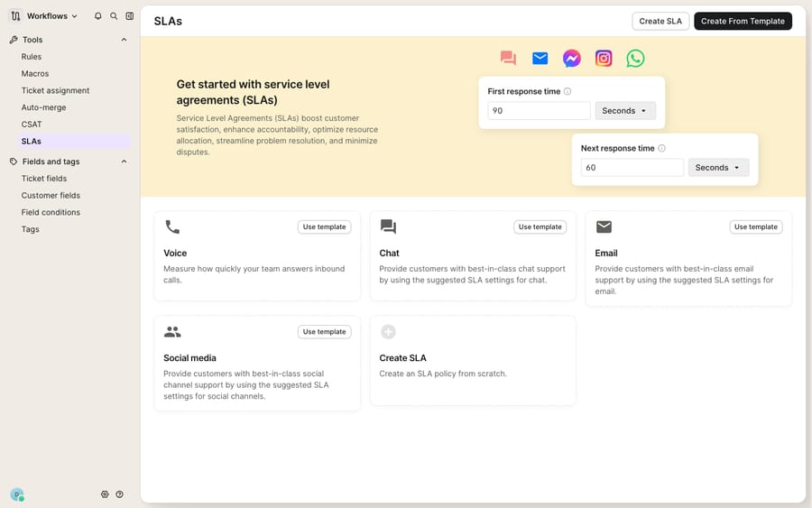Screen dimensions: 812x508
Task: Use template for Email
Action: [x=755, y=226]
